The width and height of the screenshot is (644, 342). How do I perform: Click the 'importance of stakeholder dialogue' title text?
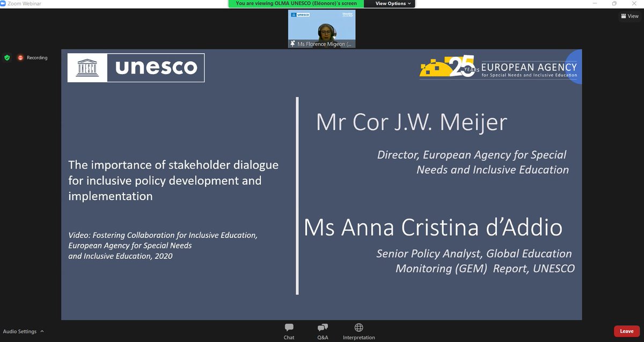pos(173,180)
